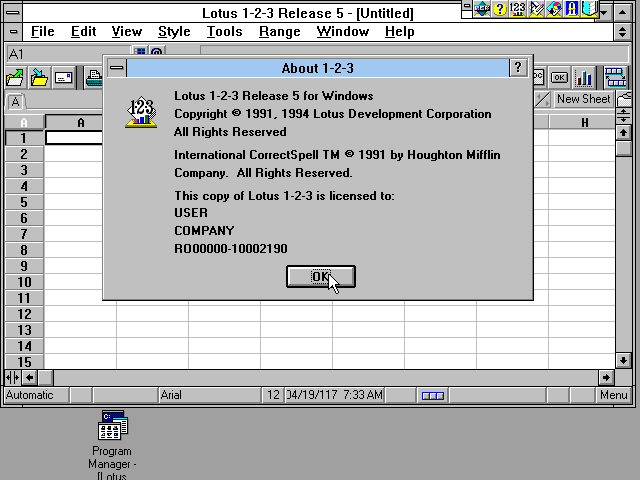Click the document restore button right of the menu bar
This screenshot has width=640, height=480.
[622, 32]
